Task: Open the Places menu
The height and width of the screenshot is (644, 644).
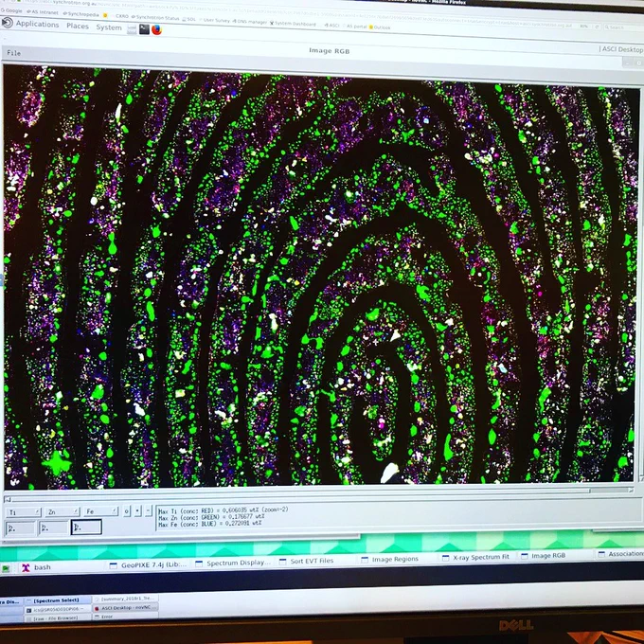Action: [x=78, y=26]
